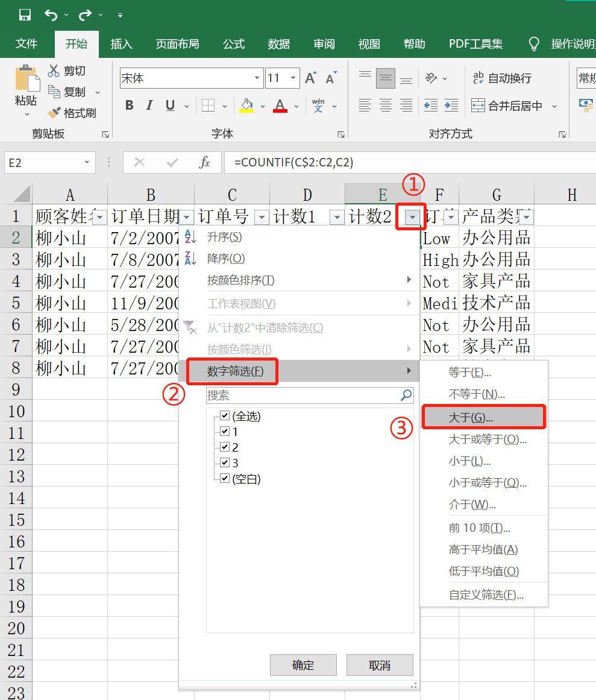Open the underline style dropdown arrow
This screenshot has height=700, width=596.
coord(187,106)
